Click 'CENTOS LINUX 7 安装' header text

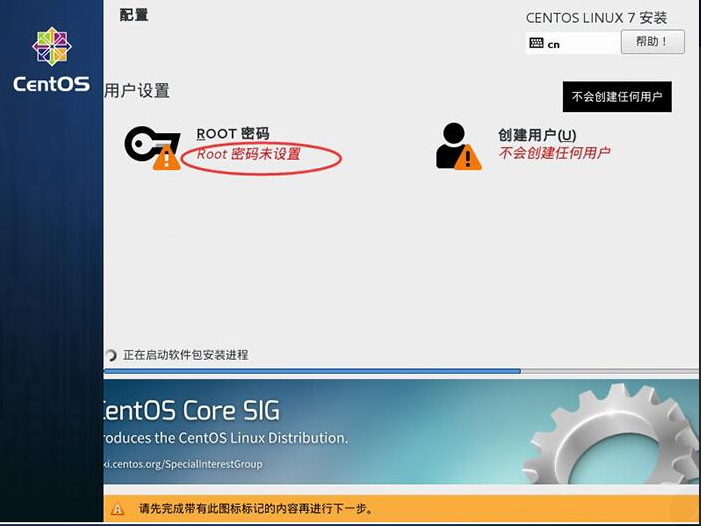(x=596, y=18)
